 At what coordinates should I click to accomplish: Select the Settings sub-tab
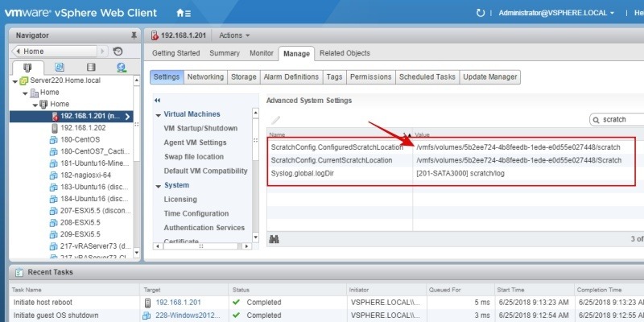(167, 76)
